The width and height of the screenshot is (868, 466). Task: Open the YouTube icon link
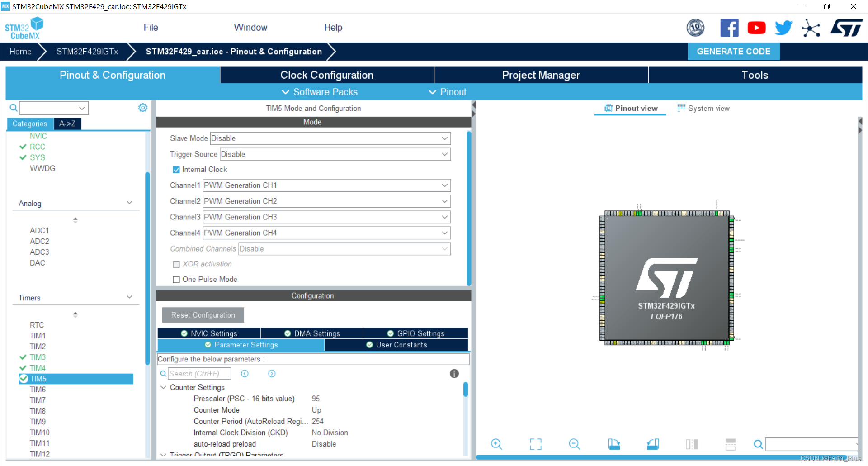[x=756, y=28]
